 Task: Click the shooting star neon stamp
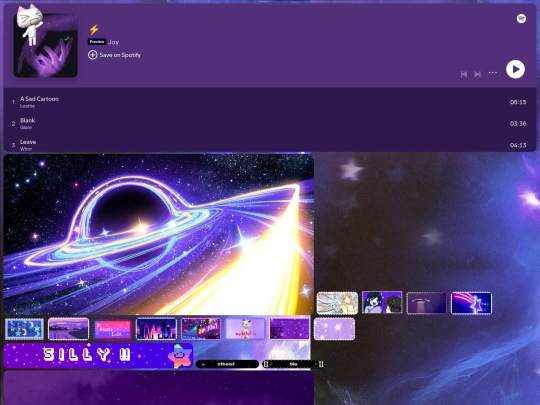pyautogui.click(x=471, y=303)
